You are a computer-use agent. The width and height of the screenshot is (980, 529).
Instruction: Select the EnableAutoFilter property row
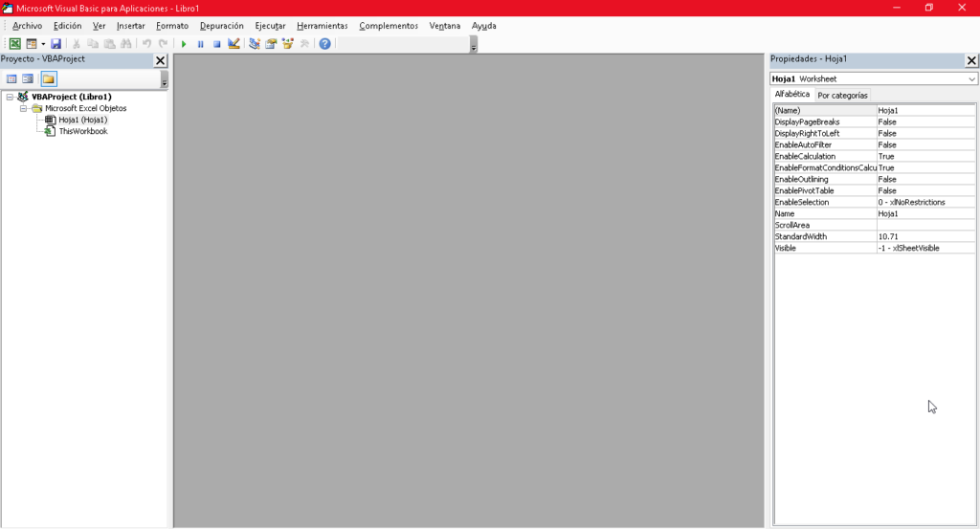coord(875,144)
